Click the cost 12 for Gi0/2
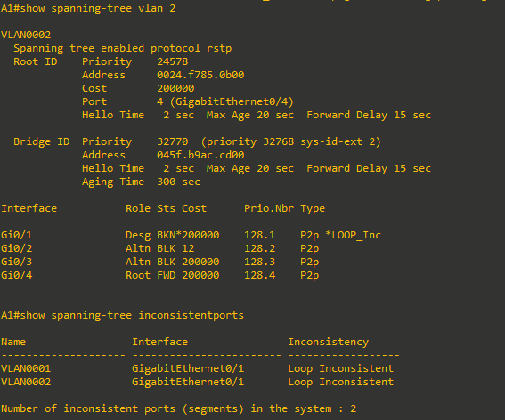505x420 pixels. [188, 248]
